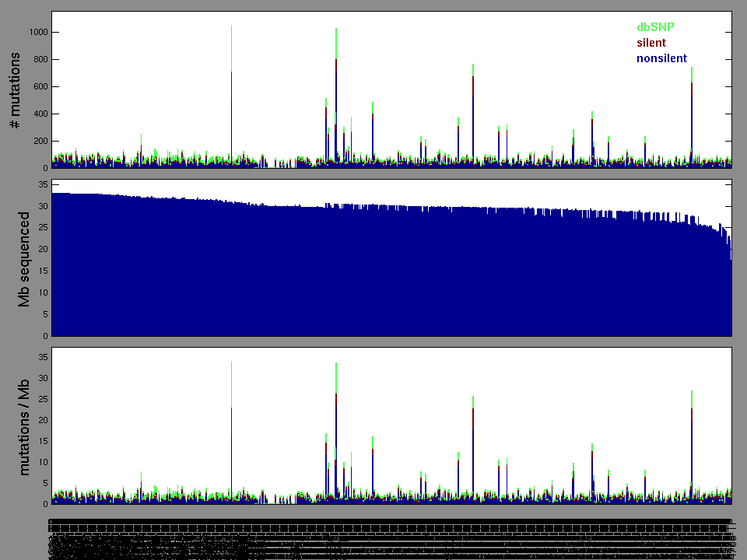The image size is (747, 560).
Task: Click the 35 tick on the Mb sequenced axis
Action: point(43,184)
